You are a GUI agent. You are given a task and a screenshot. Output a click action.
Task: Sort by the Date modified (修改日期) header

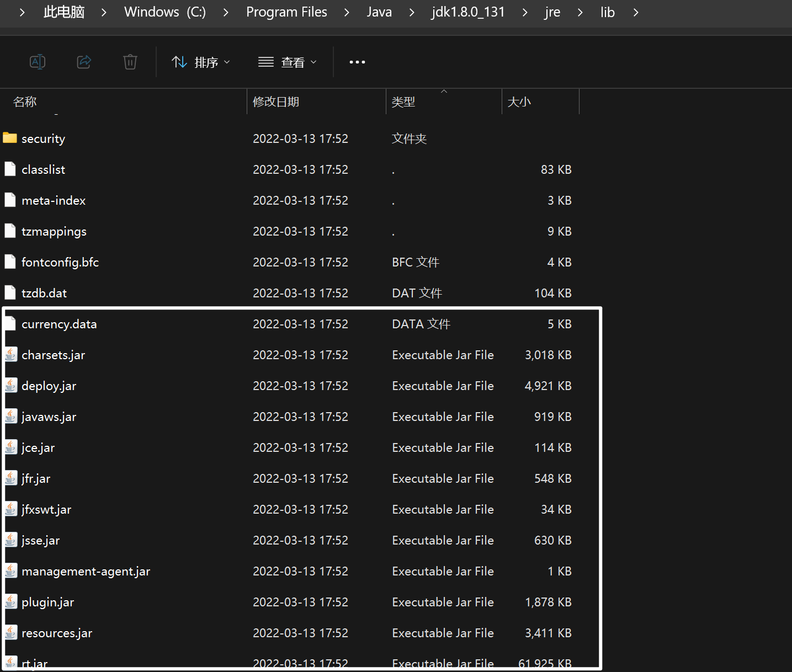coord(276,102)
